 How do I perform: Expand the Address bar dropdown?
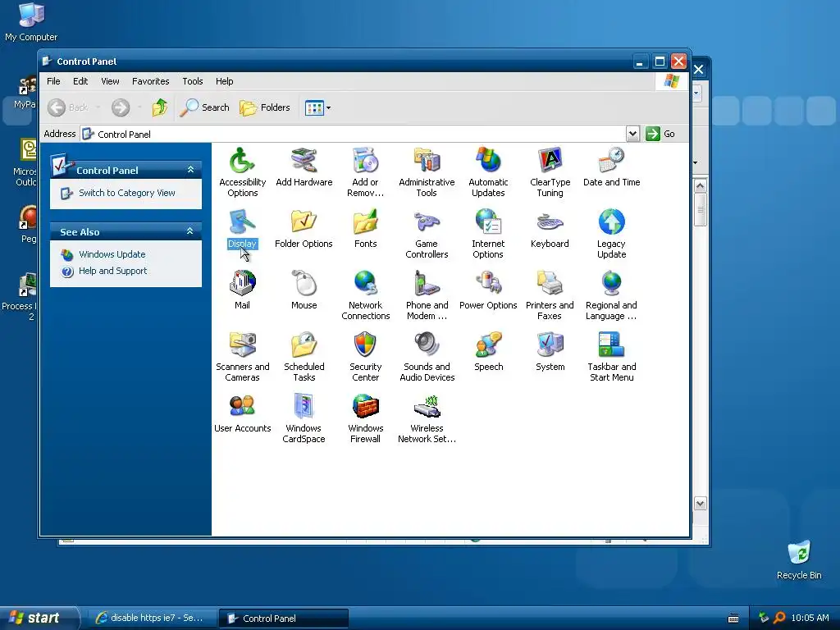pyautogui.click(x=632, y=134)
